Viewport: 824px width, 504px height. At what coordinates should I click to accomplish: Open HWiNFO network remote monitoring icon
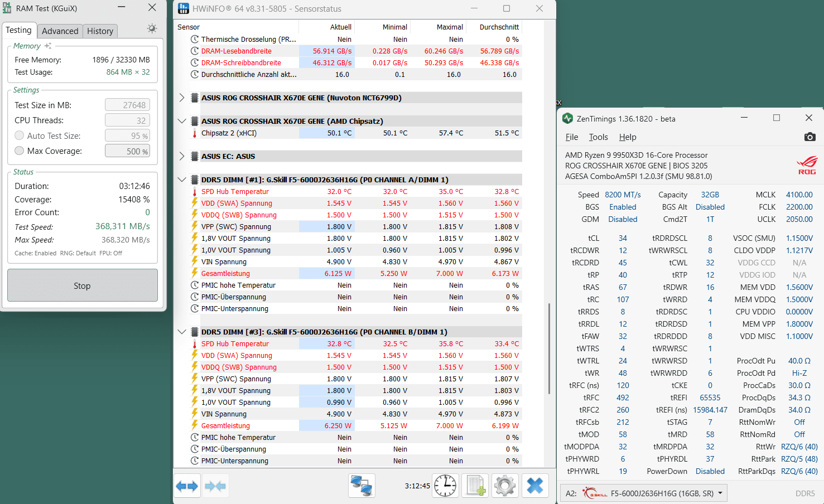(362, 486)
